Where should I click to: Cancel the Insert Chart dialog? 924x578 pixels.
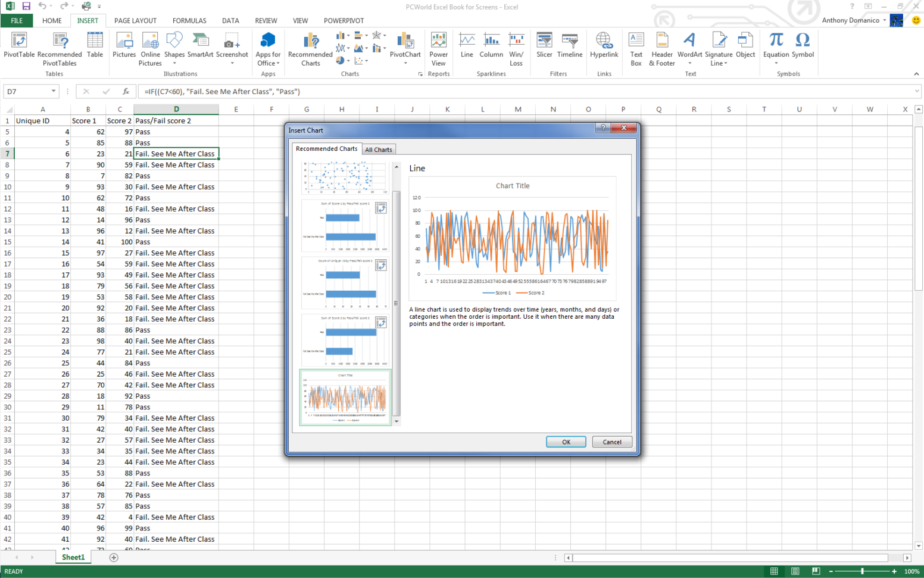[612, 442]
